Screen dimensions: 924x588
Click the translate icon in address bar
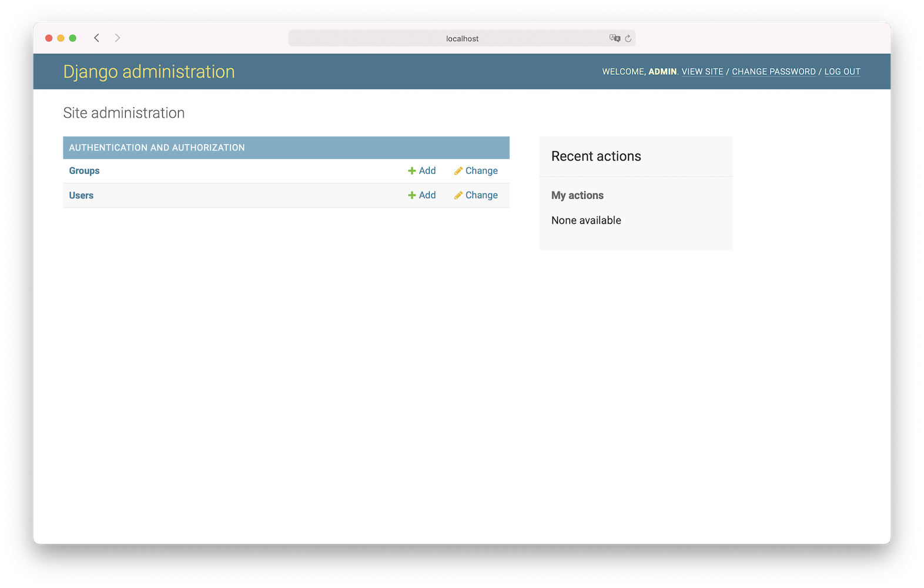tap(615, 38)
